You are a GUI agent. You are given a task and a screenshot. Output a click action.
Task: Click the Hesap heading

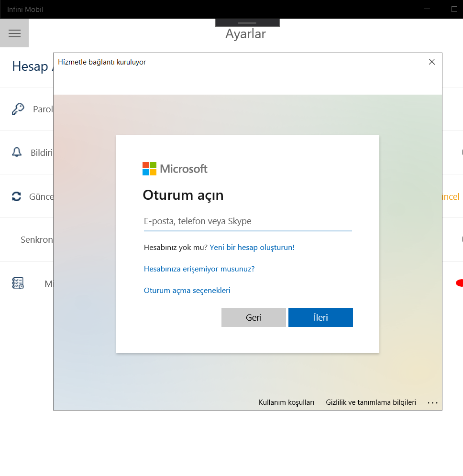(x=30, y=66)
